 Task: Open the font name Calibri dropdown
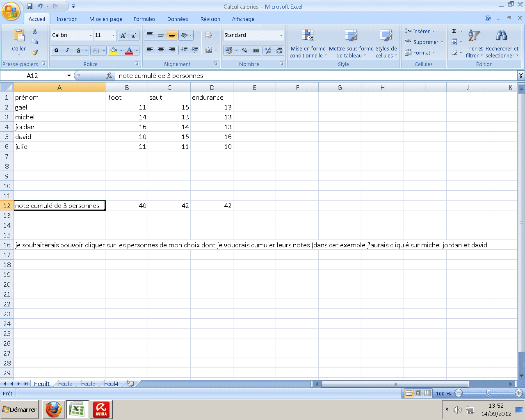[x=91, y=36]
